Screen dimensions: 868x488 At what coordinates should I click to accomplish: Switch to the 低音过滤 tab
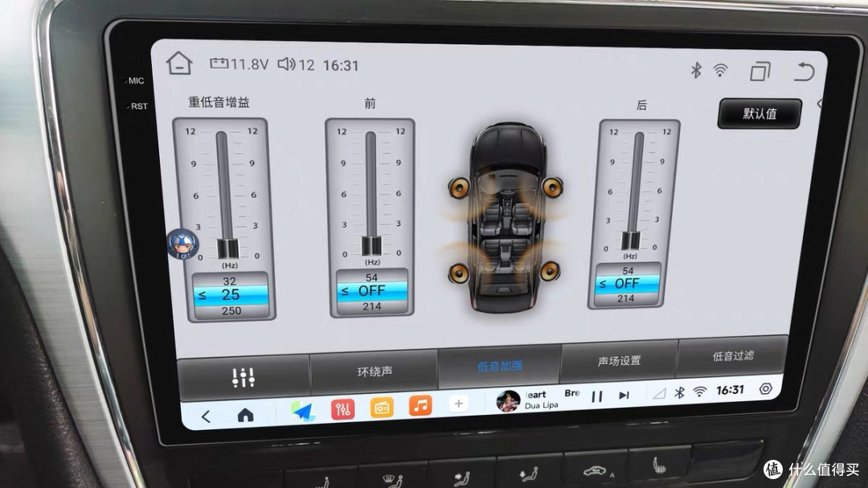click(x=733, y=355)
